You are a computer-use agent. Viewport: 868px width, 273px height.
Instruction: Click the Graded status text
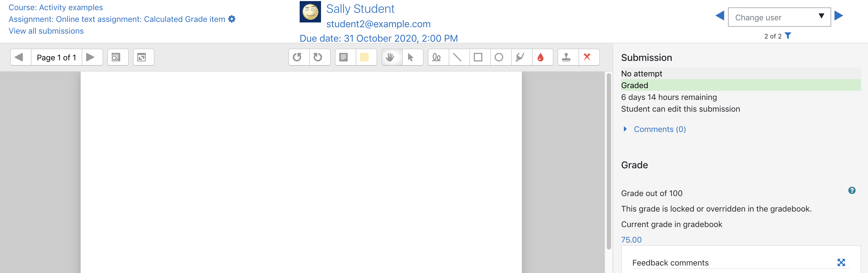pos(635,85)
